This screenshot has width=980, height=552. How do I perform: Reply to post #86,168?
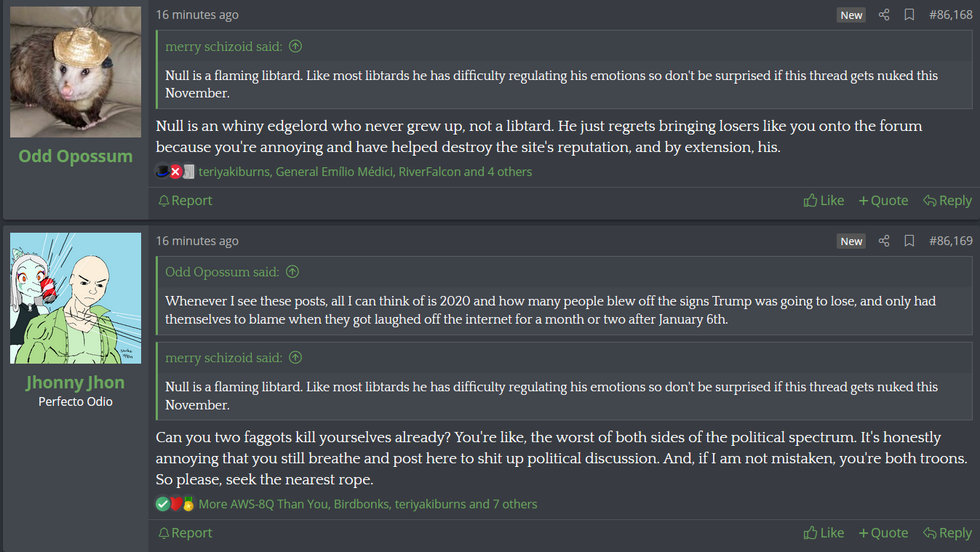[x=947, y=201]
